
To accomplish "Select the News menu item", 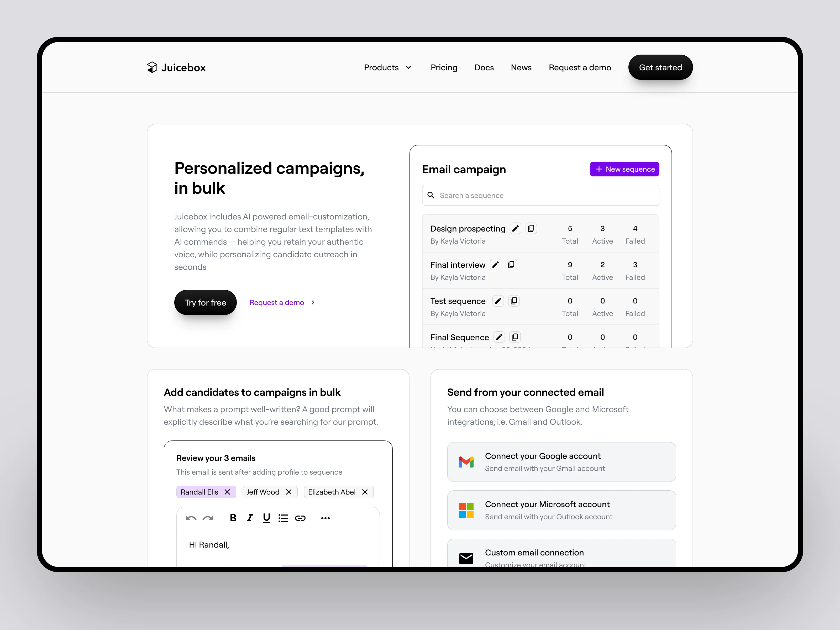I will 521,67.
